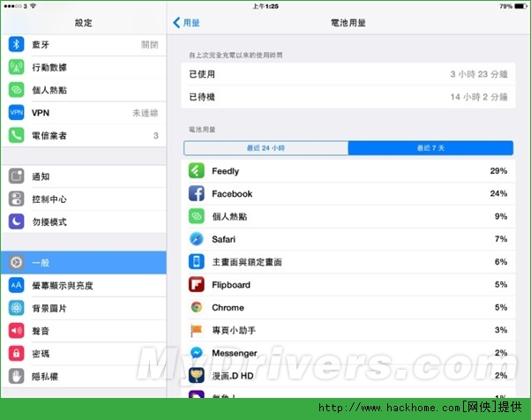Tap the 關閉 Bluetooth status value
This screenshot has height=420, width=531.
coord(149,45)
